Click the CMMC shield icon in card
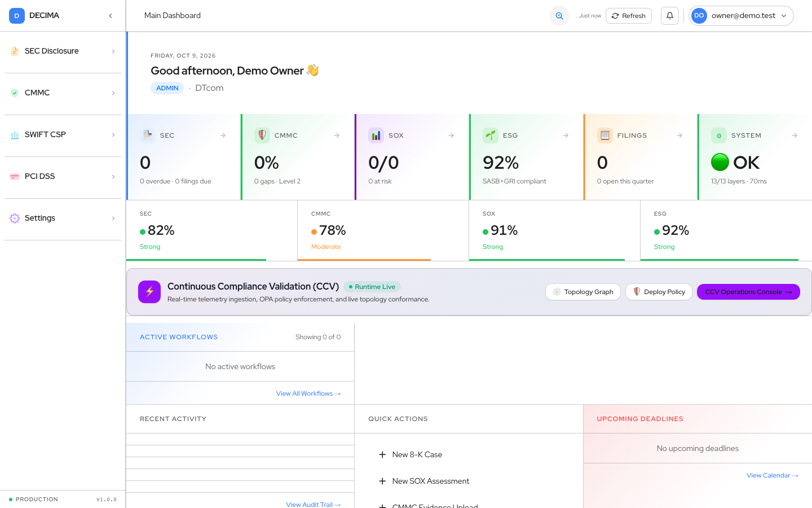The height and width of the screenshot is (508, 812). click(x=262, y=135)
